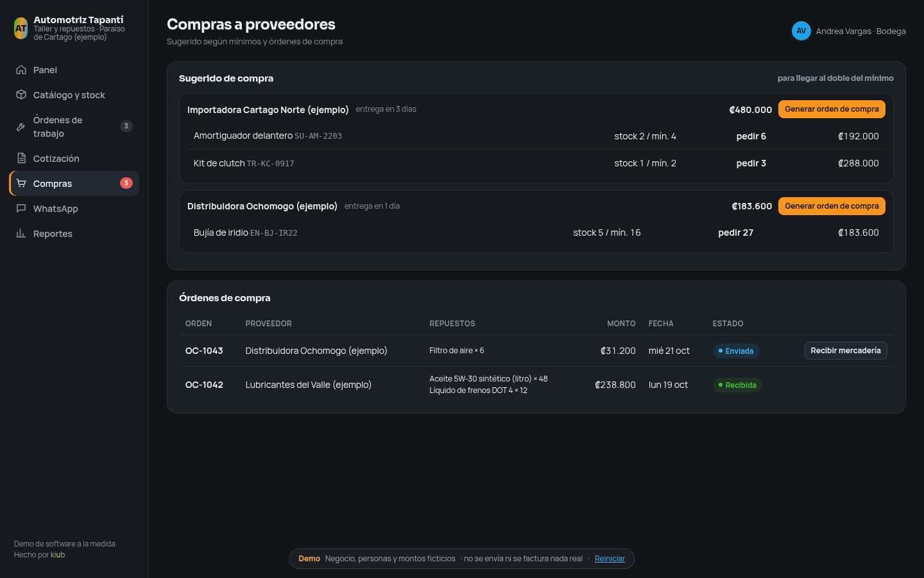Viewport: 924px width, 578px height.
Task: Click the Panel home icon
Action: click(21, 70)
